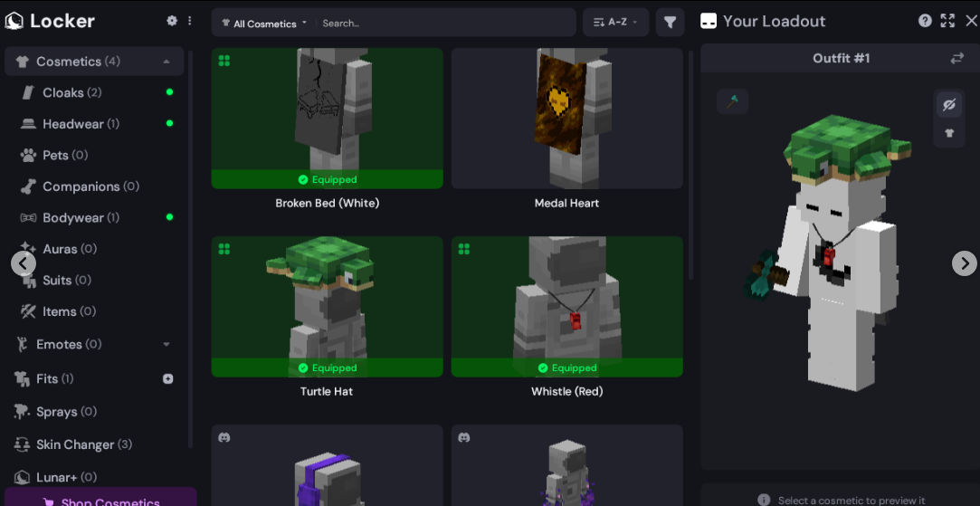Select the Cosmetics (4) category
The image size is (980, 506).
94,62
